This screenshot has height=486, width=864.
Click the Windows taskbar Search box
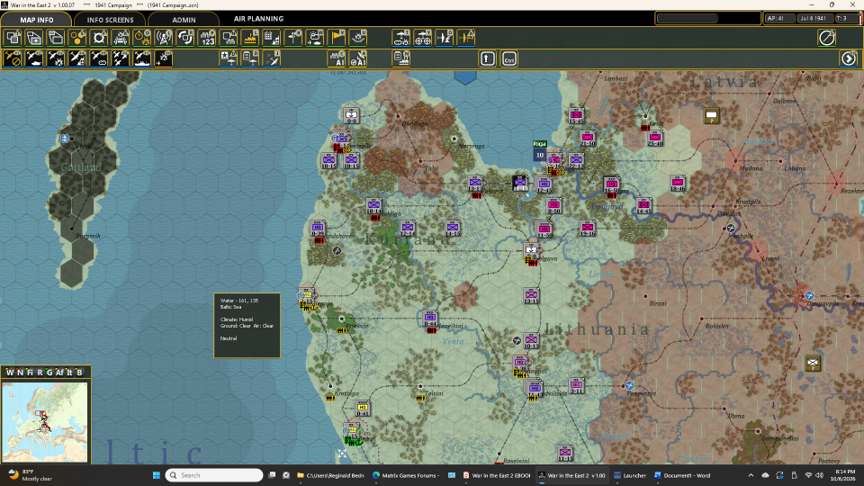click(x=214, y=475)
